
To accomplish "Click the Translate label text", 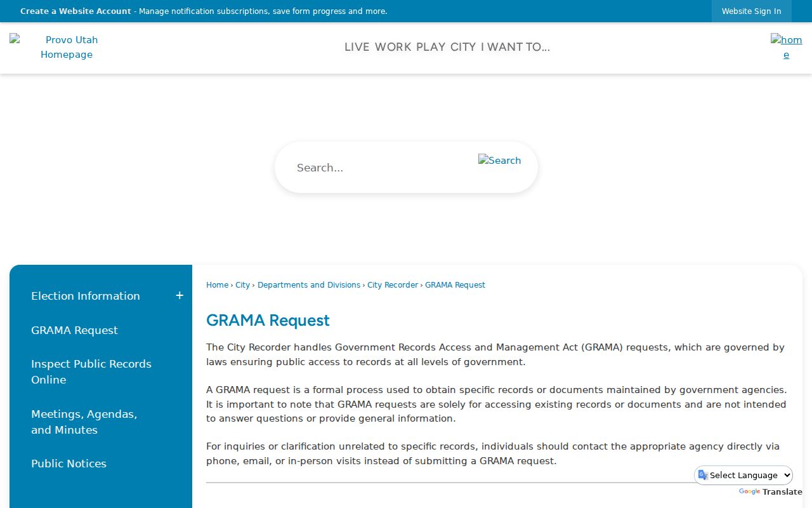I will pos(782,492).
